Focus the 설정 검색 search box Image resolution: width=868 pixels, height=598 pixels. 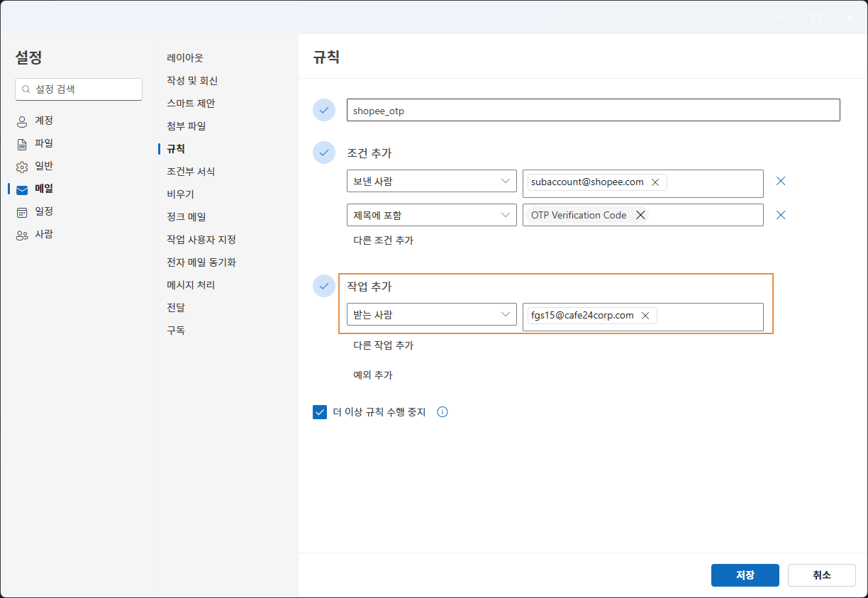tap(79, 89)
